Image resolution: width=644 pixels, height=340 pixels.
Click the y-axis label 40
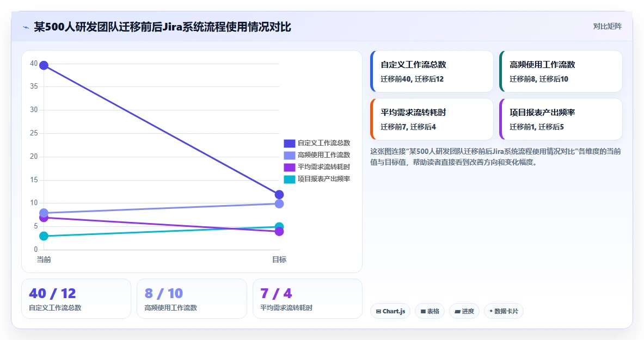coord(34,64)
